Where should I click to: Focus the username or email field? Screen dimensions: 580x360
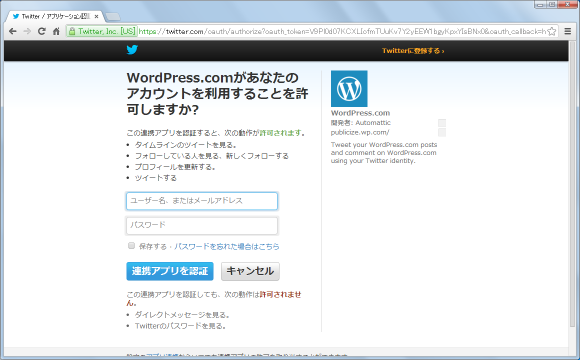(x=202, y=201)
